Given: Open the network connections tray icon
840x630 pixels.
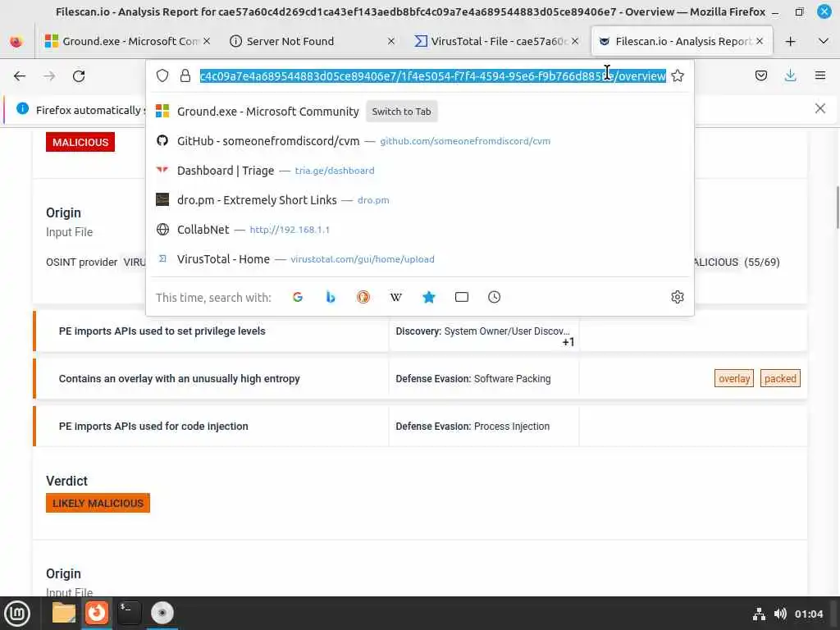Looking at the screenshot, I should point(759,614).
